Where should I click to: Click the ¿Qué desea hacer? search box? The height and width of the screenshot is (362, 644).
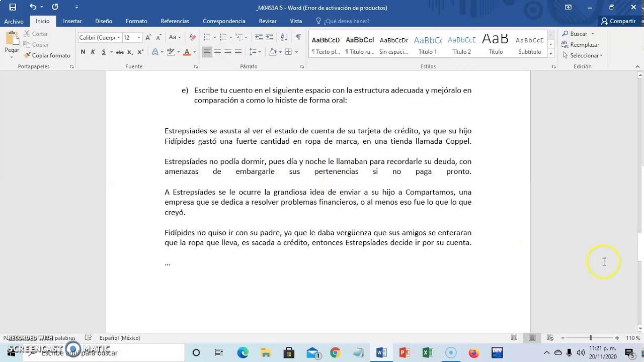pos(343,21)
